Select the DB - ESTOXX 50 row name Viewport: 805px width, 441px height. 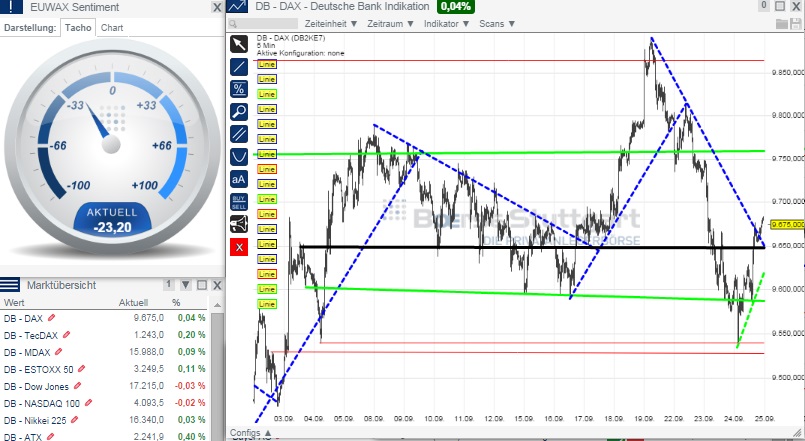pyautogui.click(x=39, y=369)
